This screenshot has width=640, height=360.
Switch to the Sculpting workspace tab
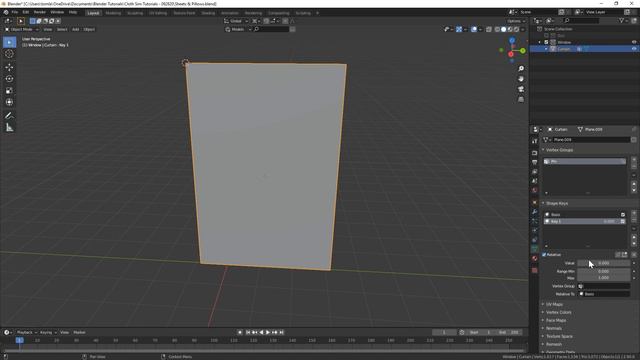coord(135,13)
